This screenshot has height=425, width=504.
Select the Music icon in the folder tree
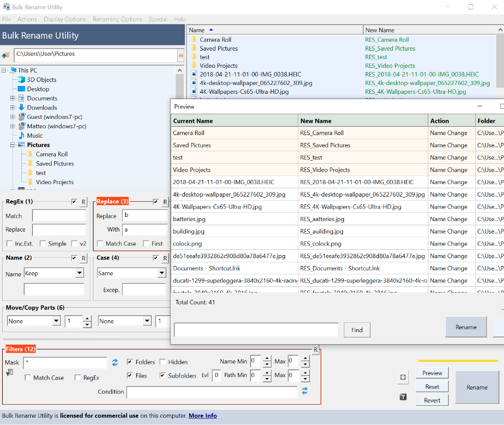[x=21, y=136]
